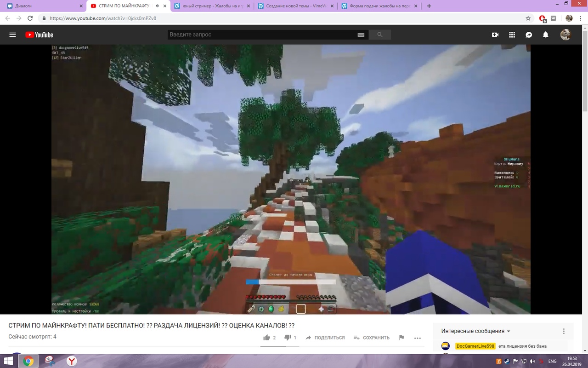Report the video with the flag icon

click(x=401, y=338)
